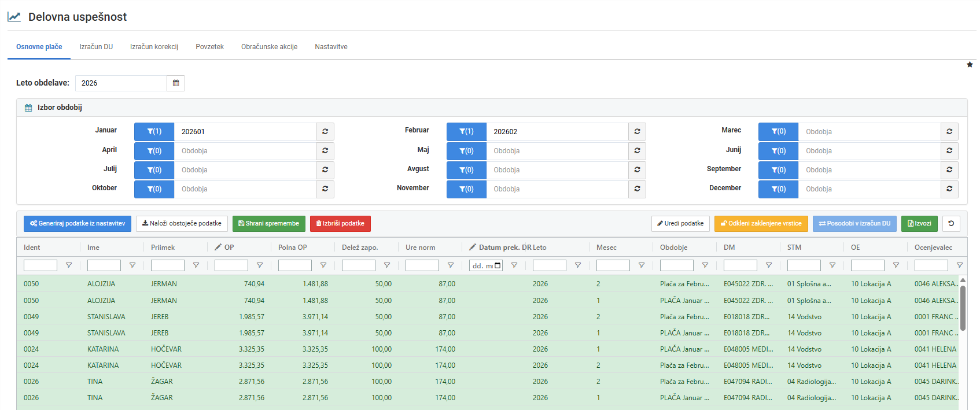This screenshot has width=980, height=410.
Task: Open the Marec period filter button (0)
Action: coord(778,132)
